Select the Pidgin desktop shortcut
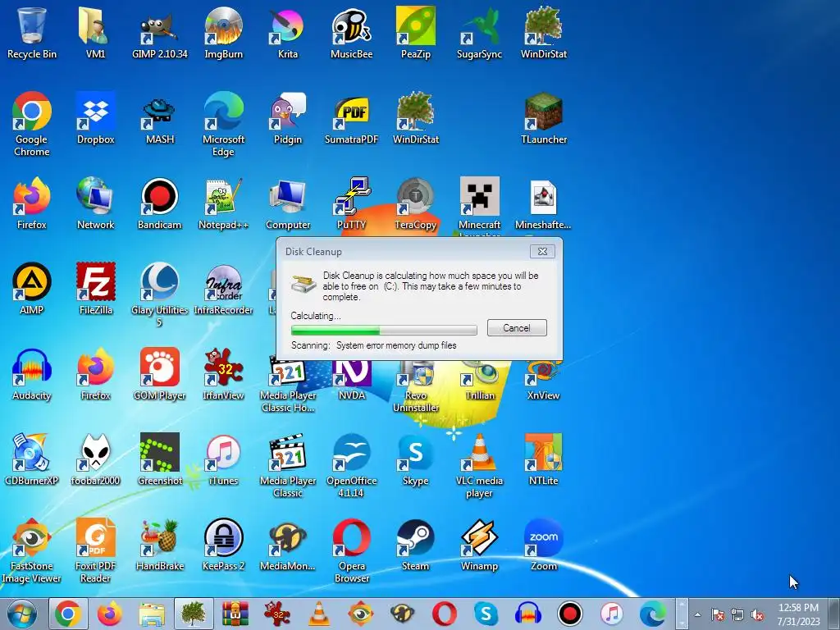840x630 pixels. point(288,119)
